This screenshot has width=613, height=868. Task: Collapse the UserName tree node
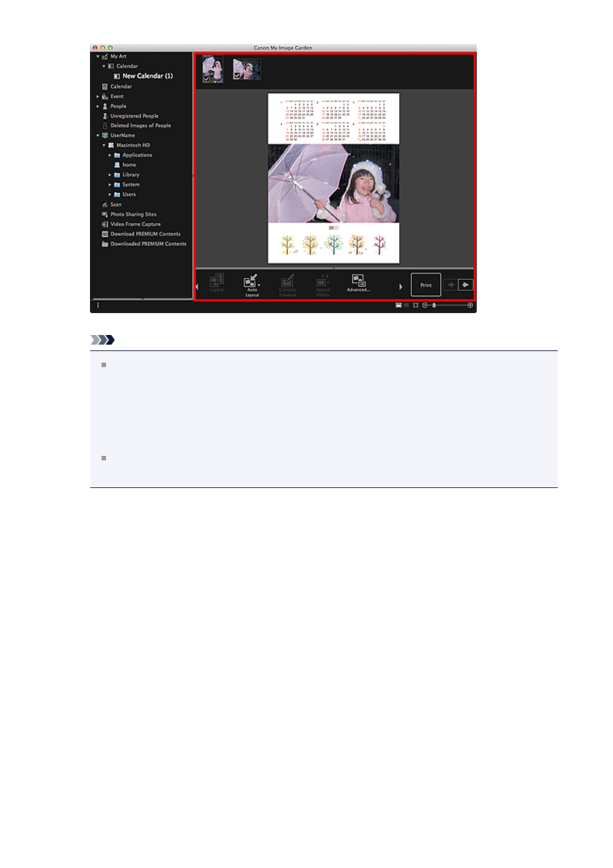point(98,136)
